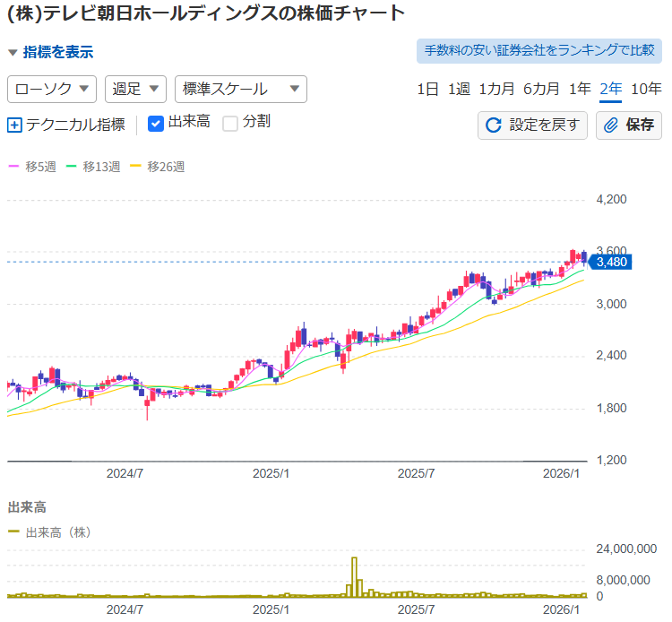Screen dimensions: 672x622
Task: Click the reset arrow icon in 設定を戻す
Action: (x=493, y=125)
